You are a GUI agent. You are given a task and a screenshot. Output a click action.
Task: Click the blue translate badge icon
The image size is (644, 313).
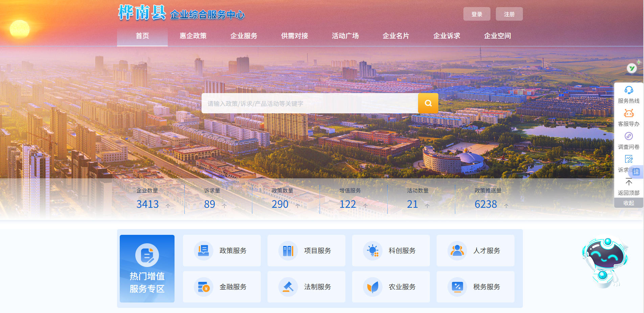pyautogui.click(x=636, y=172)
